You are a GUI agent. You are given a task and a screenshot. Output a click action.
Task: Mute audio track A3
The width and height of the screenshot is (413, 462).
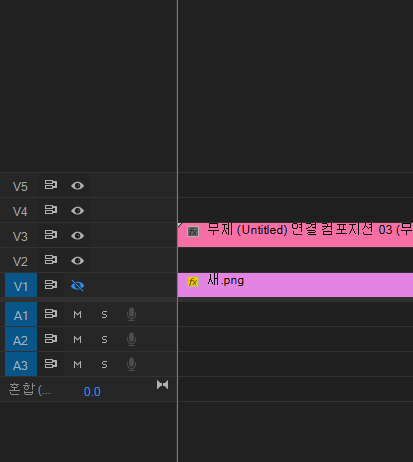coord(77,364)
